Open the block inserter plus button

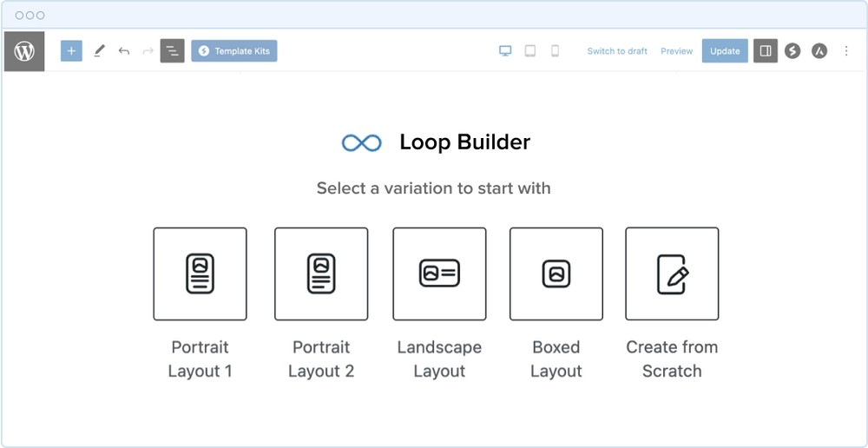[71, 51]
